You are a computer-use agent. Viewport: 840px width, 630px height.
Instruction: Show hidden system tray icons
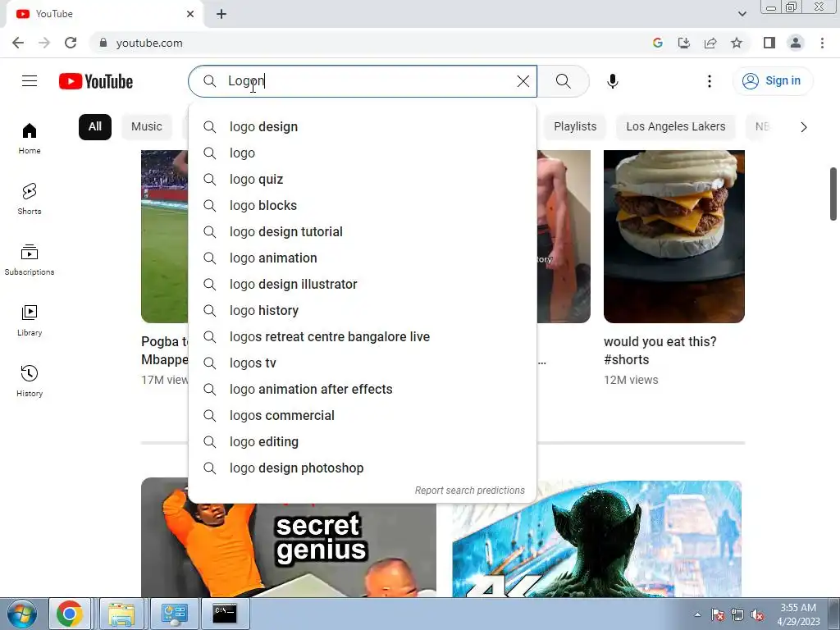697,614
